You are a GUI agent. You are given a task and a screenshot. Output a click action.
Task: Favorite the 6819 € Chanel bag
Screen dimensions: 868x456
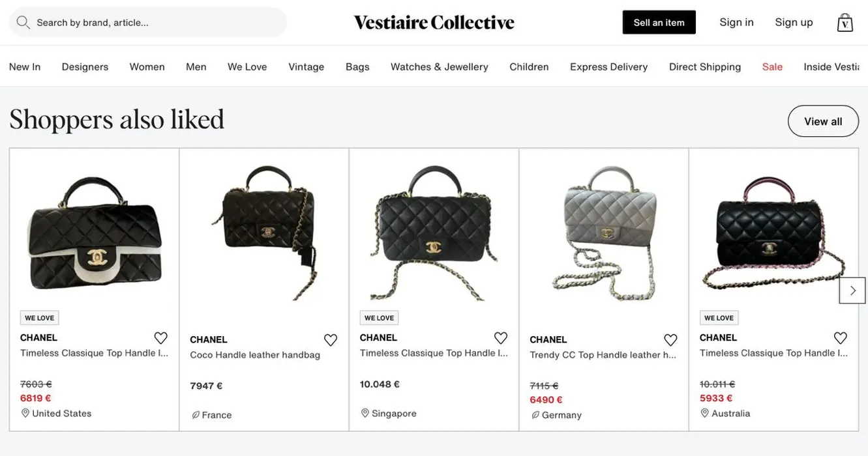pos(161,338)
